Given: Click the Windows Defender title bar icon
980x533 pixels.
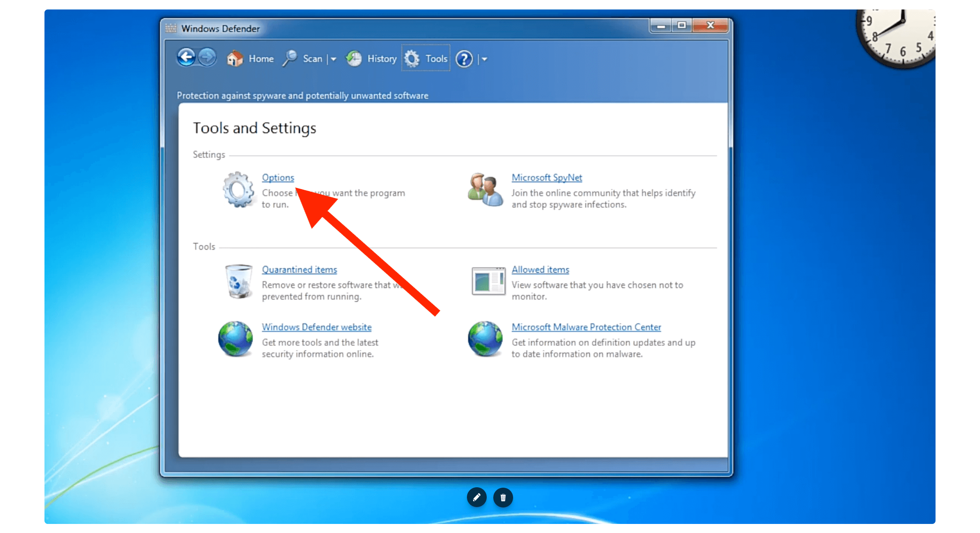Looking at the screenshot, I should tap(170, 28).
